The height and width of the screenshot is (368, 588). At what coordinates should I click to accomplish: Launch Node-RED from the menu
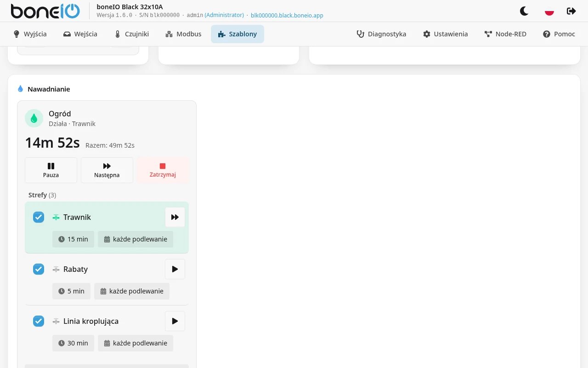(x=505, y=34)
